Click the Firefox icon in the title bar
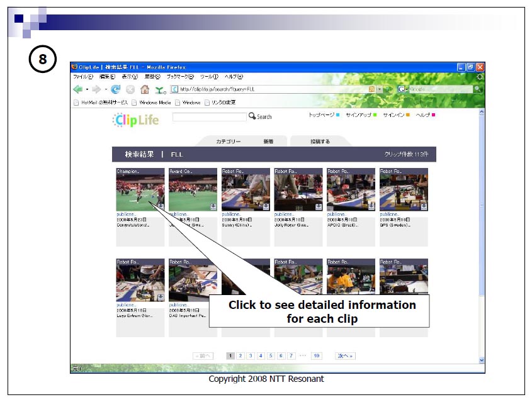This screenshot has width=532, height=402. (74, 67)
